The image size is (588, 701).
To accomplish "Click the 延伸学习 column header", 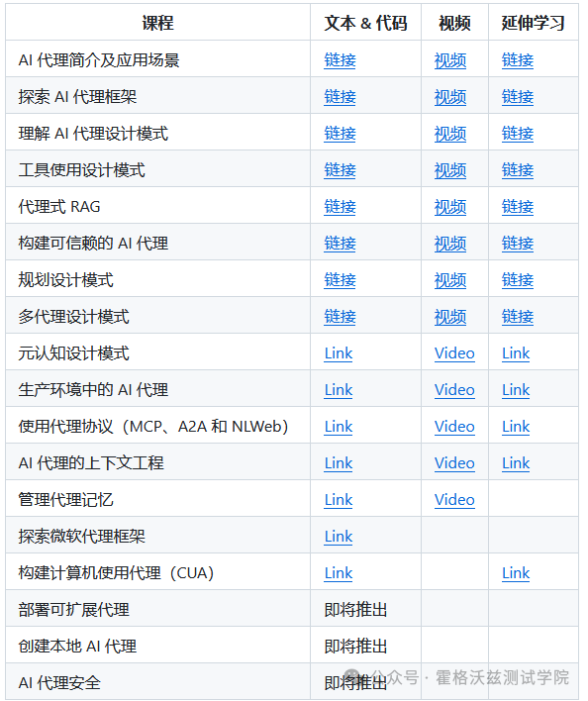I will (x=533, y=23).
